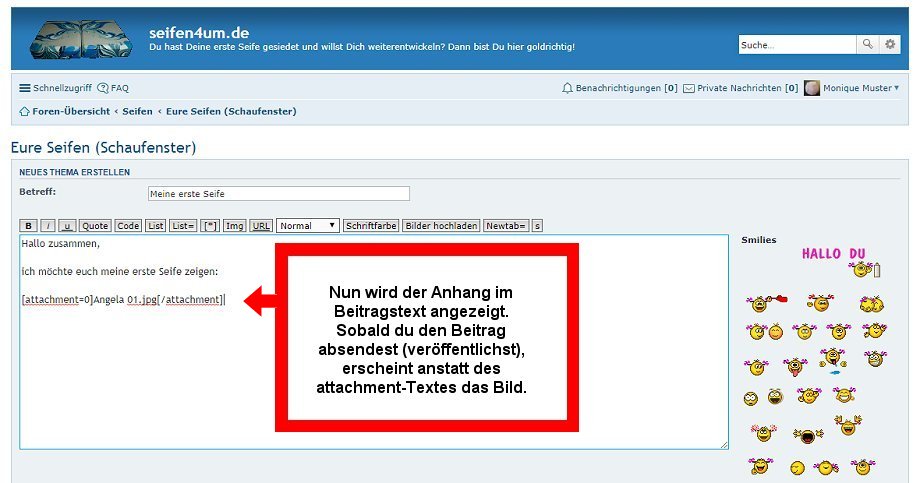Apply bold with the B button
The height and width of the screenshot is (483, 920).
click(28, 226)
